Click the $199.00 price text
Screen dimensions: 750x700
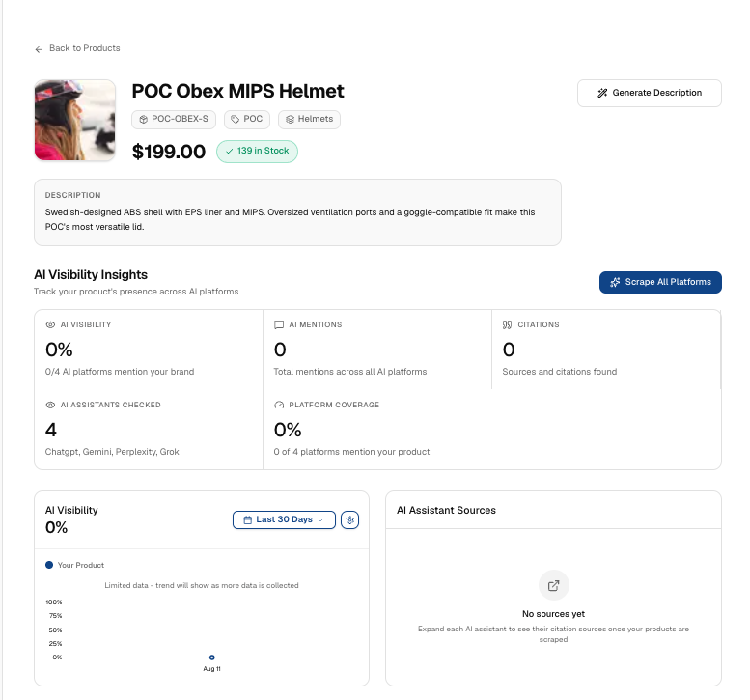point(169,152)
